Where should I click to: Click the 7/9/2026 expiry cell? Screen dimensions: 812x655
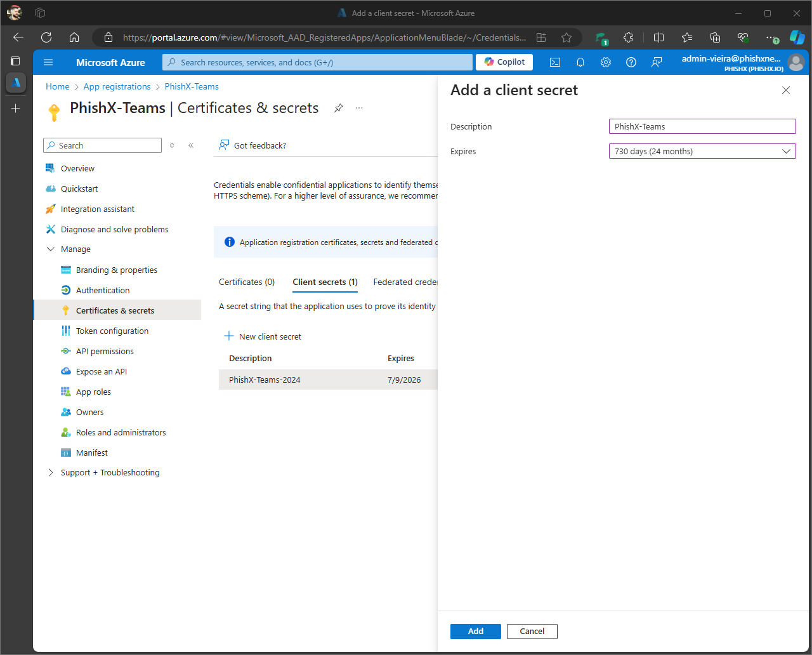click(404, 380)
